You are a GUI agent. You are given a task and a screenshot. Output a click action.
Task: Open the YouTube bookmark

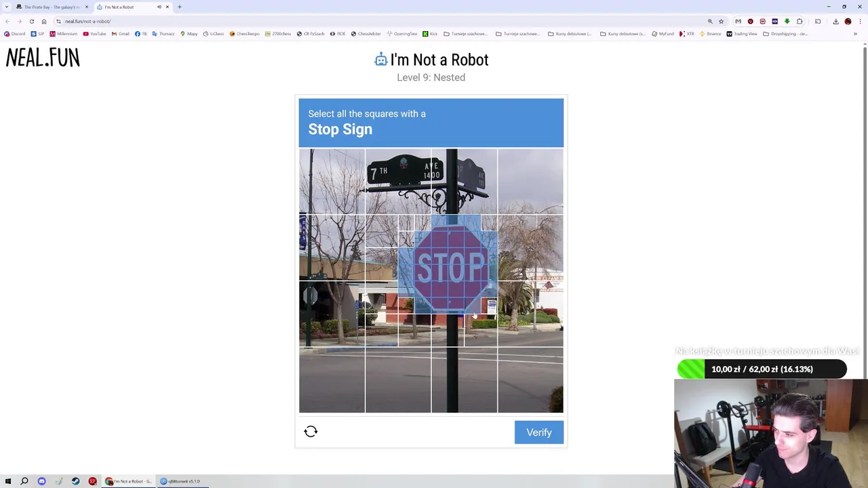click(95, 34)
